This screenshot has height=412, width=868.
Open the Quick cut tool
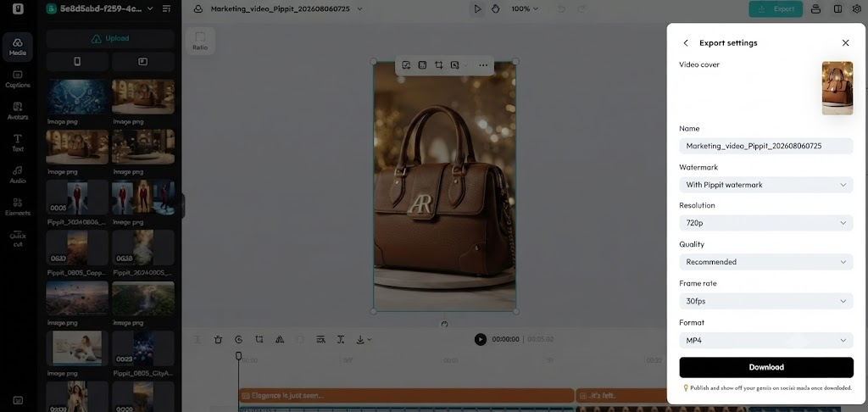18,239
